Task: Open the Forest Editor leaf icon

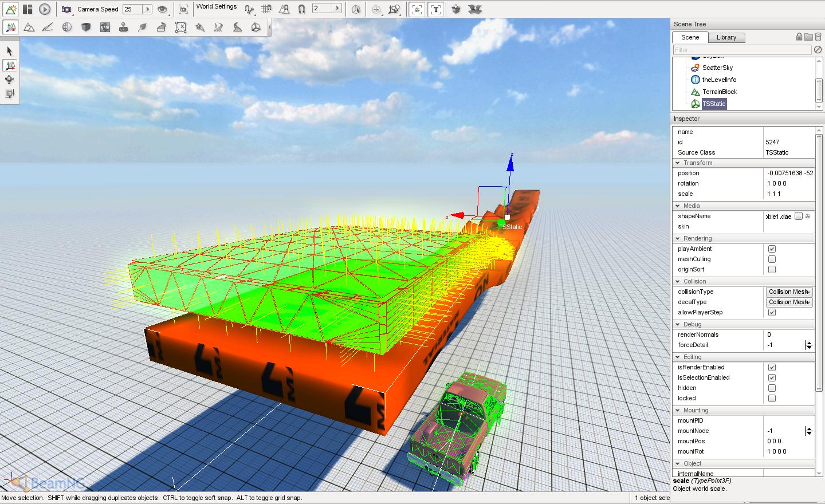Action: pos(143,27)
